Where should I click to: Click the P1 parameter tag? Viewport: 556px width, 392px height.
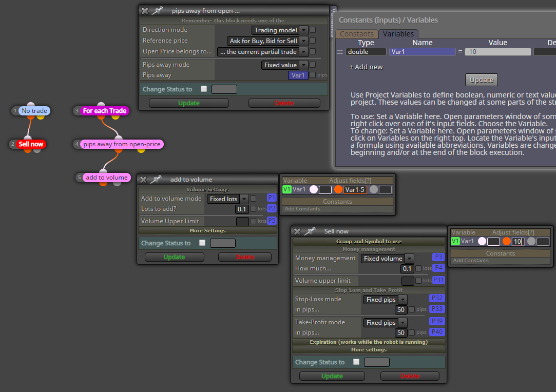[272, 198]
